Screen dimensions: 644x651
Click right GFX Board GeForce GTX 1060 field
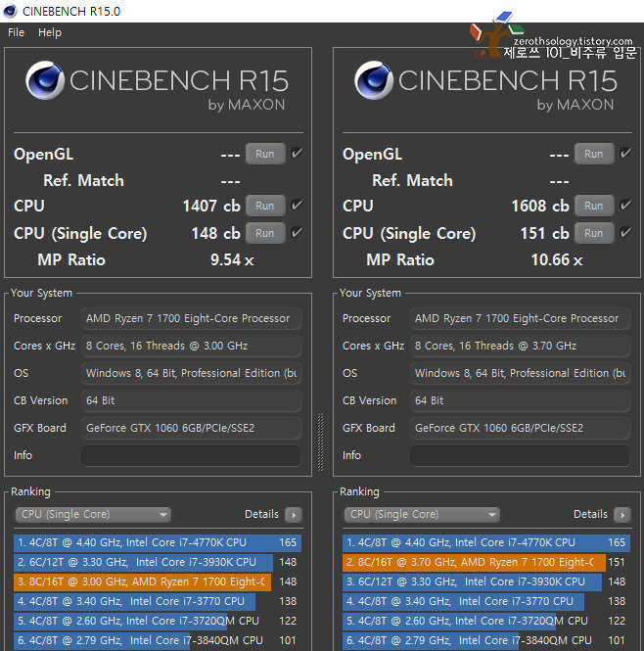click(520, 429)
